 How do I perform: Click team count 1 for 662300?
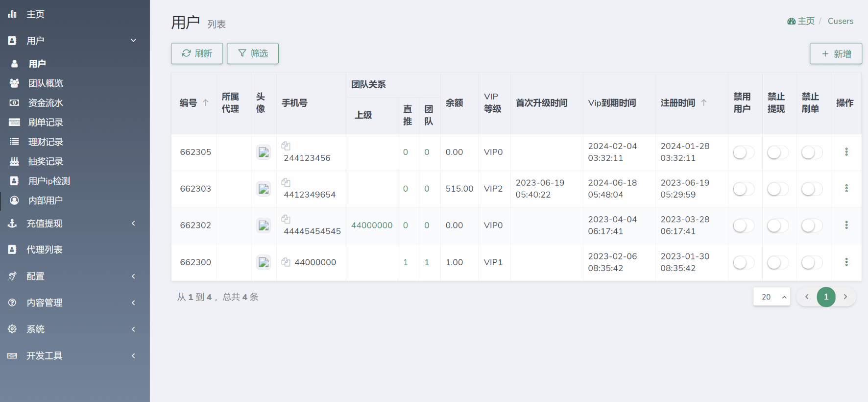tap(427, 262)
